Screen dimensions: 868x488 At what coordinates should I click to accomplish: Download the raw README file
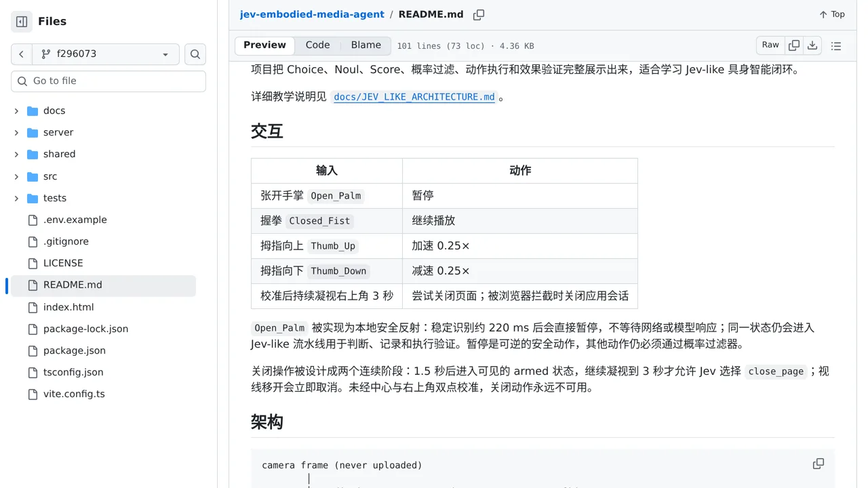point(812,45)
